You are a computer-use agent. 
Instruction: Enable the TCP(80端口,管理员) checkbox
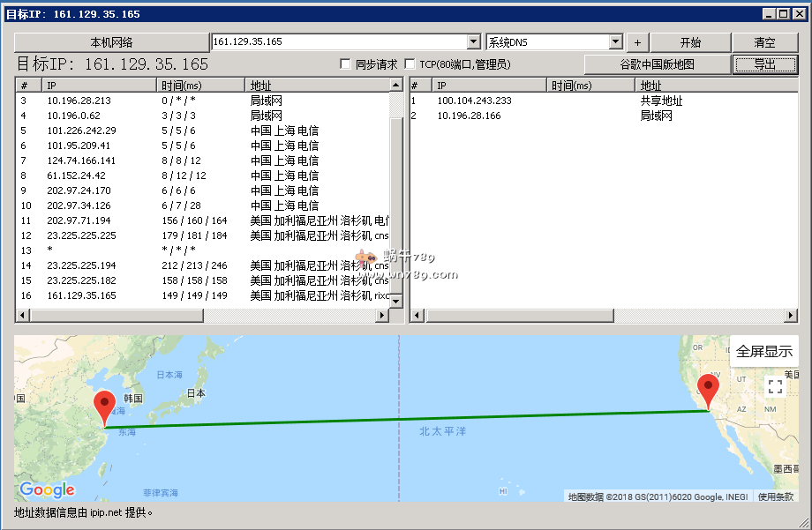[410, 64]
